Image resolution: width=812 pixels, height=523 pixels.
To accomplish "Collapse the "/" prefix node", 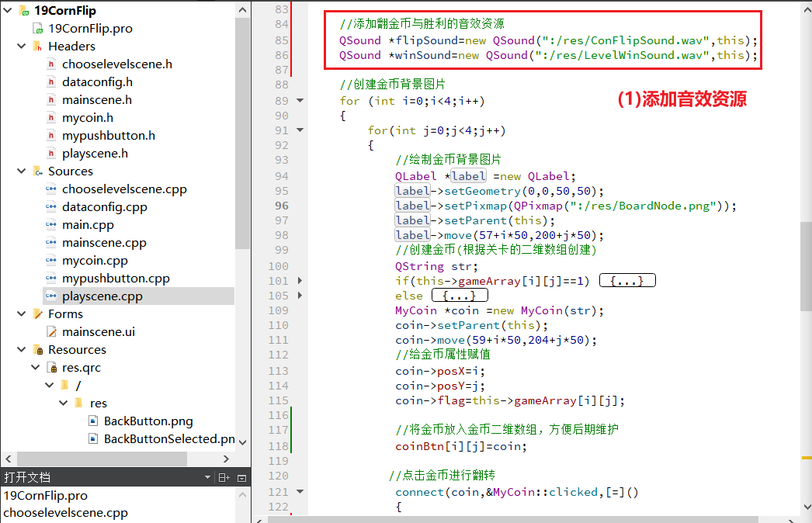I will coord(49,385).
